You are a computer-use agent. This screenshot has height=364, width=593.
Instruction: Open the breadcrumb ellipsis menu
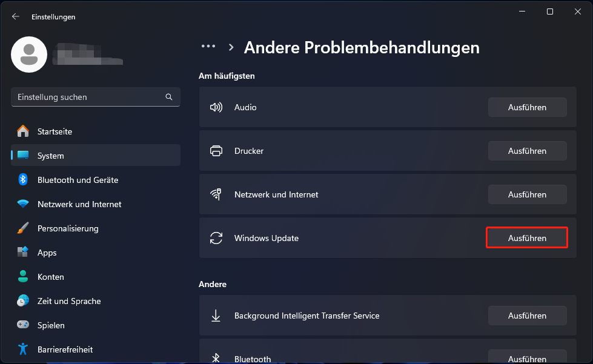click(208, 47)
